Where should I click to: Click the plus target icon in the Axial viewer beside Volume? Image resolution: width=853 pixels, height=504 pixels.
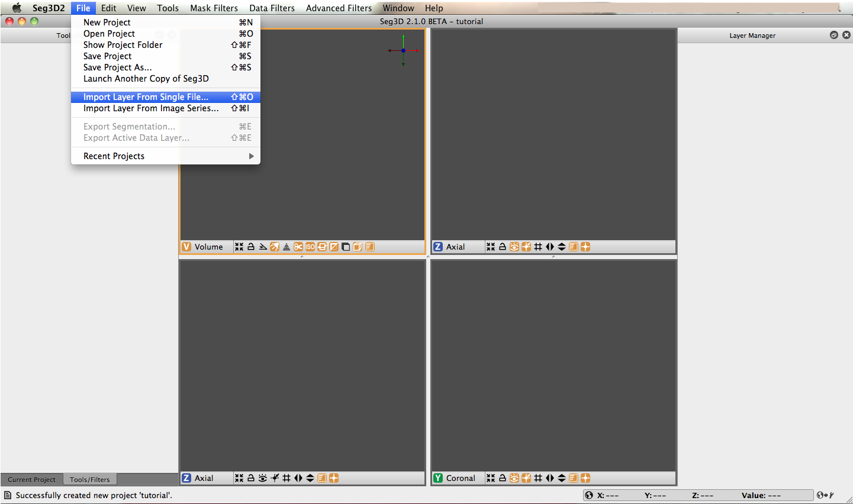(585, 247)
